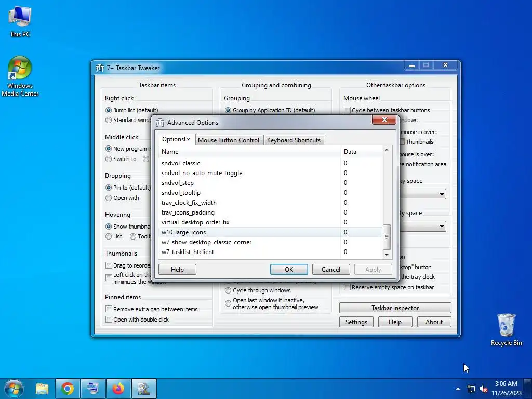Screen dimensions: 532x399
Task: Minimize the 7+ Taskbar Tweaker window
Action: pos(411,65)
